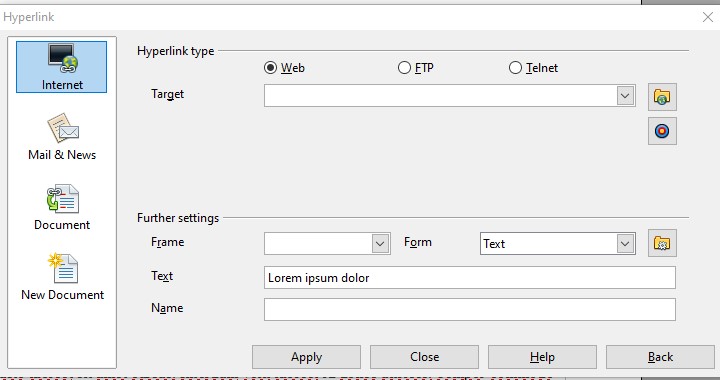Click the Text field containing Lorem ipsum dolor
Screen dimensions: 720x380
coord(470,278)
